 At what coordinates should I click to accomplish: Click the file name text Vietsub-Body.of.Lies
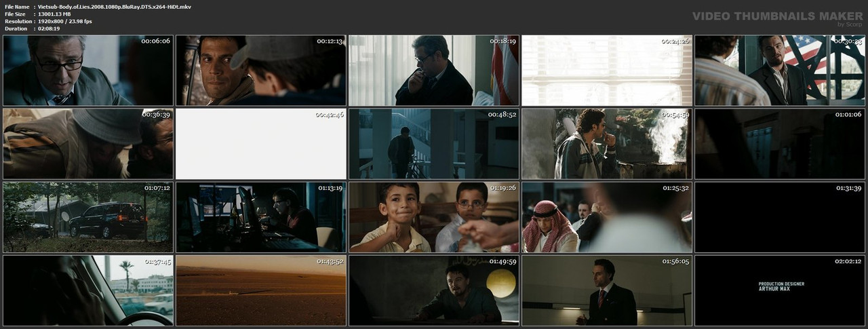[x=115, y=6]
